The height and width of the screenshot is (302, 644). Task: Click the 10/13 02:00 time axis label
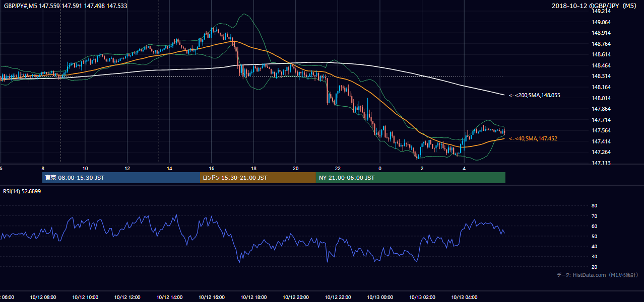click(422, 297)
